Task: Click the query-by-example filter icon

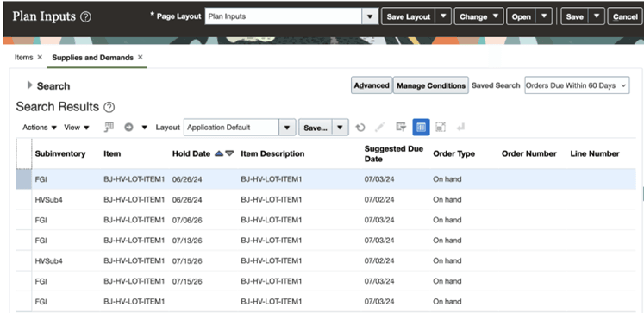Action: pos(401,128)
